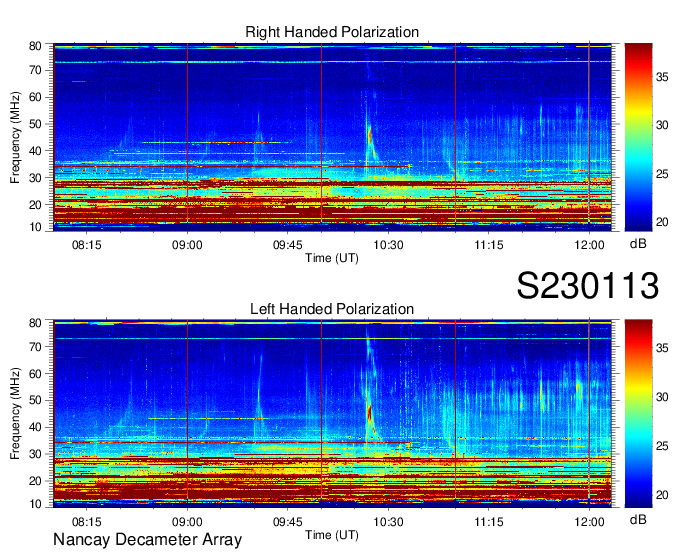Screen dimensions: 680x552
Task: Click the 11:15 time tick on Right Handed plot
Action: coord(489,245)
